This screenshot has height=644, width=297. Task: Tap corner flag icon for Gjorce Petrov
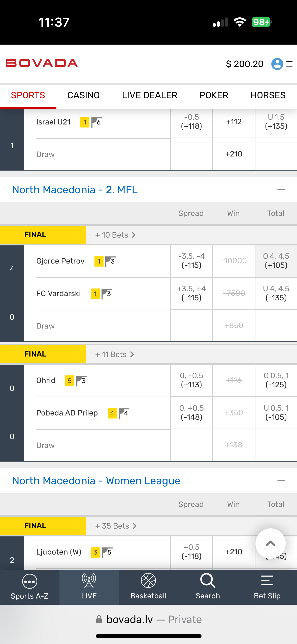pos(110,261)
